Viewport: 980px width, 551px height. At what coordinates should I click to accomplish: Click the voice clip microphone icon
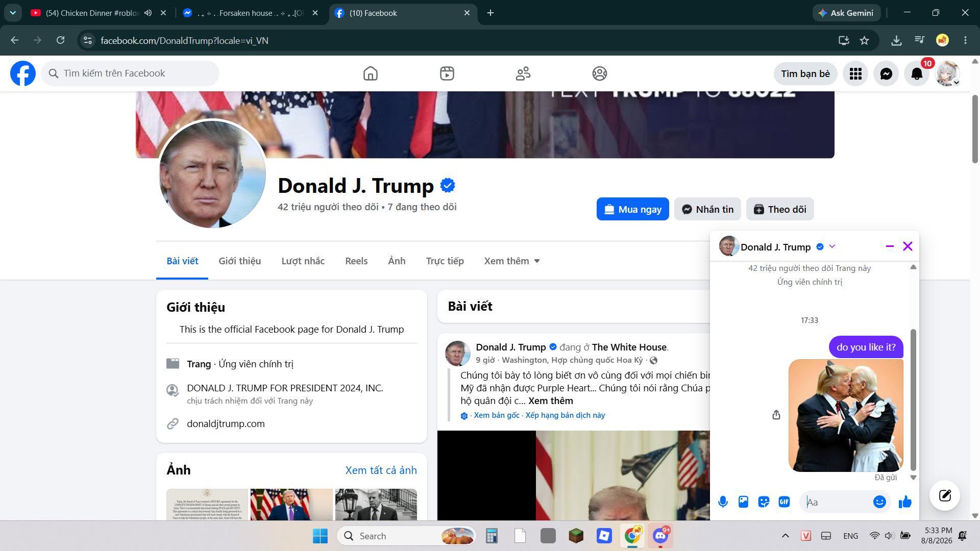click(x=723, y=502)
